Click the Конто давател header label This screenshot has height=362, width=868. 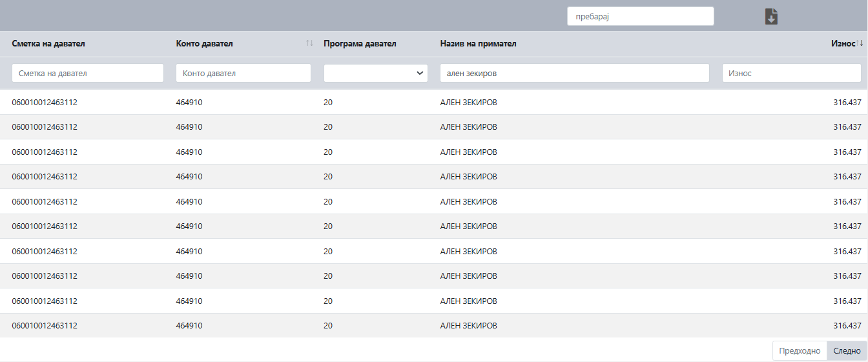coord(205,44)
